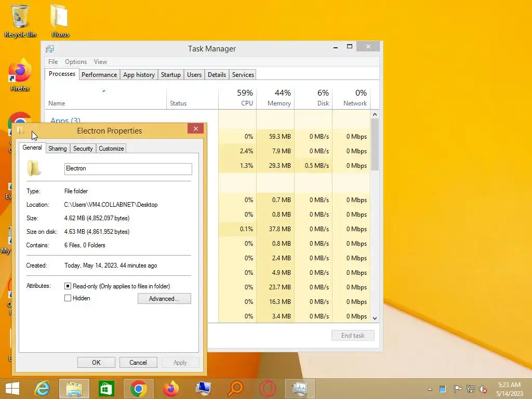Launch Internet Explorer from taskbar
Viewport: 532px width, 399px height.
click(x=42, y=389)
